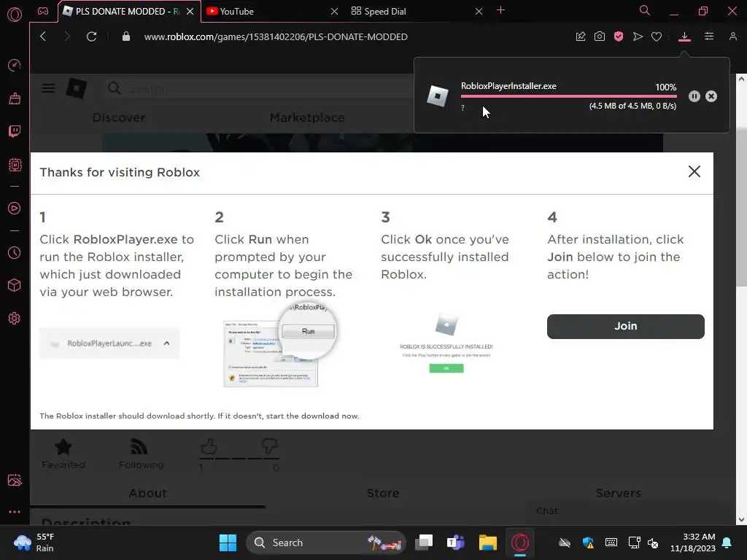The image size is (747, 560).
Task: Click the Join button
Action: [625, 326]
